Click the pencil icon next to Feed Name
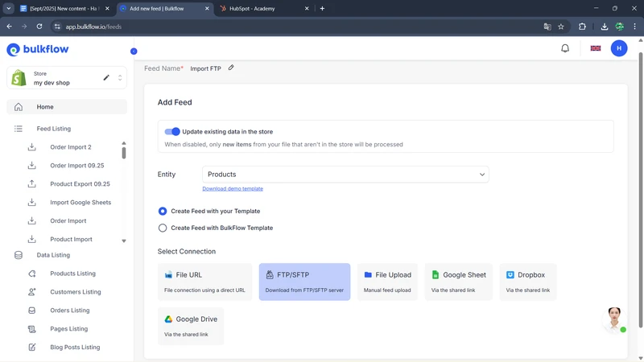 [231, 68]
